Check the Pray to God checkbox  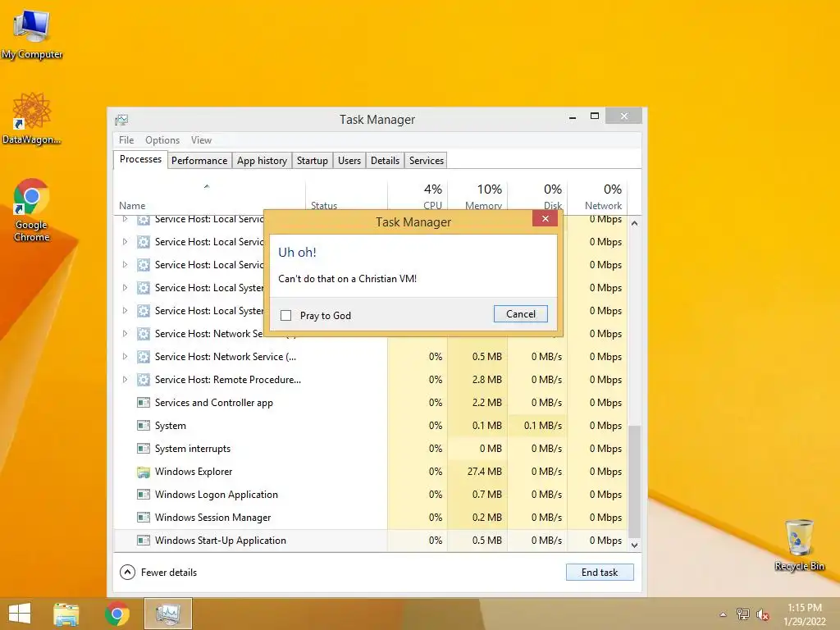click(x=286, y=316)
